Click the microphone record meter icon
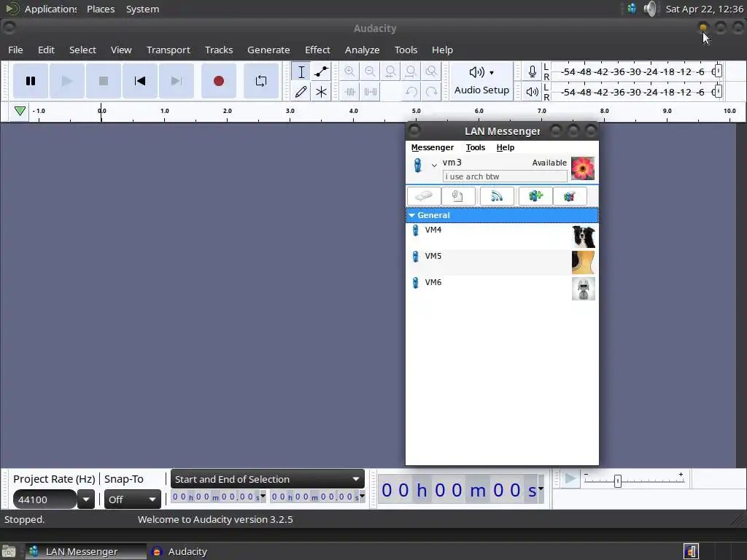This screenshot has width=747, height=560. click(532, 72)
